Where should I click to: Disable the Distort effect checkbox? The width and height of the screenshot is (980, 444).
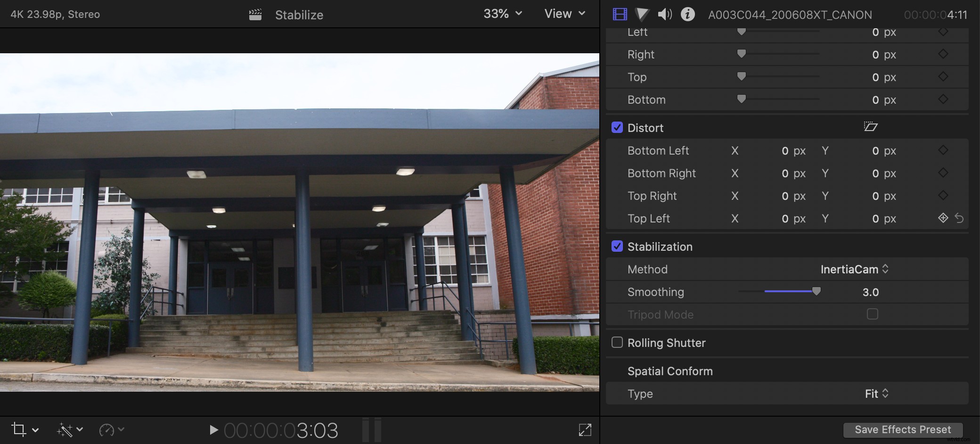click(617, 127)
